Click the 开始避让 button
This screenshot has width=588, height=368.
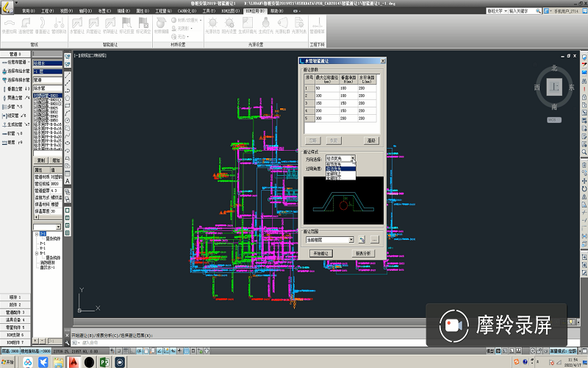(x=321, y=253)
